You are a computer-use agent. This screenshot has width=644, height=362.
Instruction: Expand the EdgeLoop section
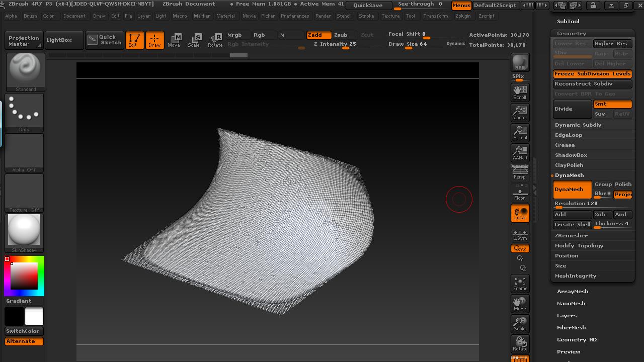click(569, 135)
